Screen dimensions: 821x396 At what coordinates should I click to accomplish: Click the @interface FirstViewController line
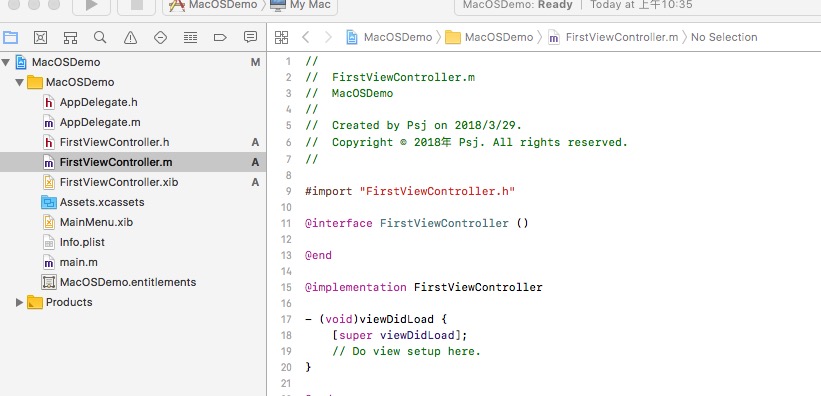pyautogui.click(x=417, y=223)
